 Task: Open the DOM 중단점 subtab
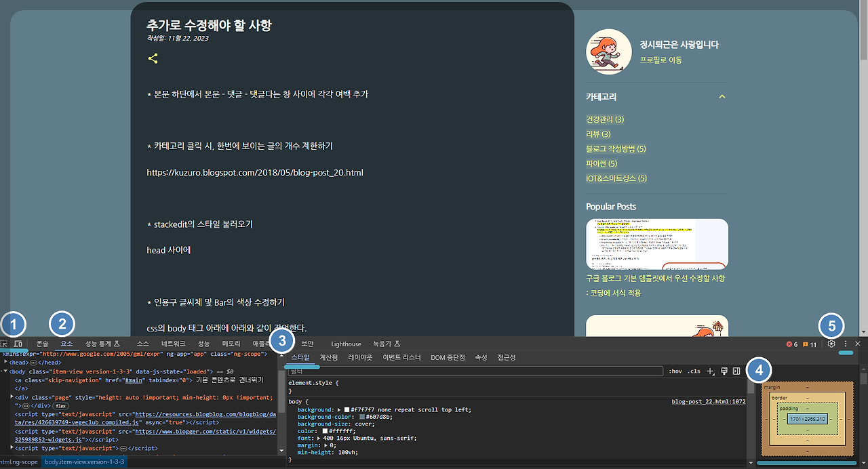click(448, 357)
